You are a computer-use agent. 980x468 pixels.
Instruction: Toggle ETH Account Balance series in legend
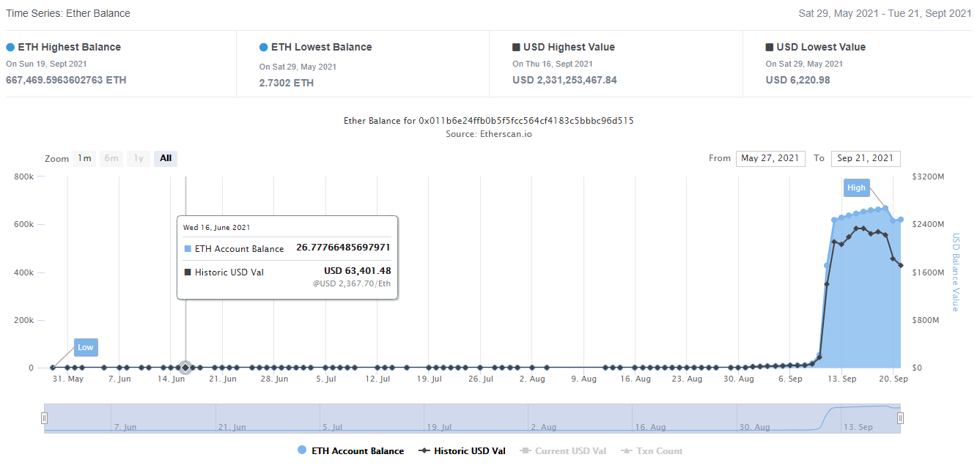(x=350, y=451)
